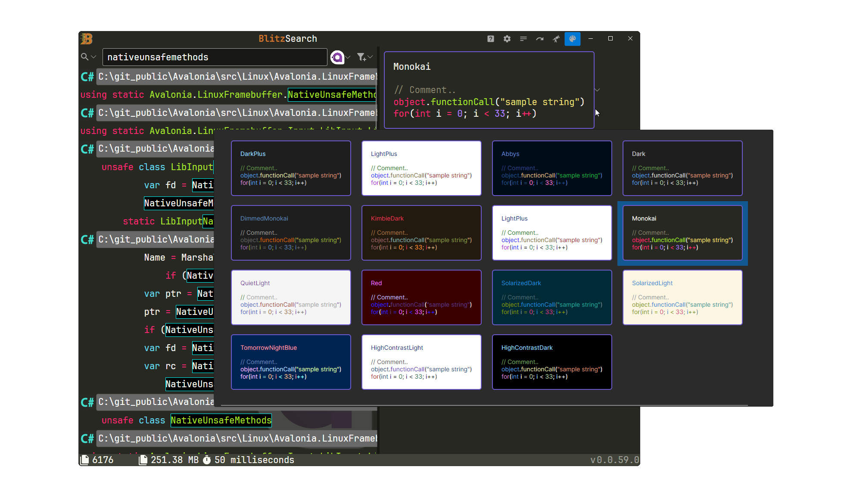Click result line 'Name = Marsha'

pos(179,257)
